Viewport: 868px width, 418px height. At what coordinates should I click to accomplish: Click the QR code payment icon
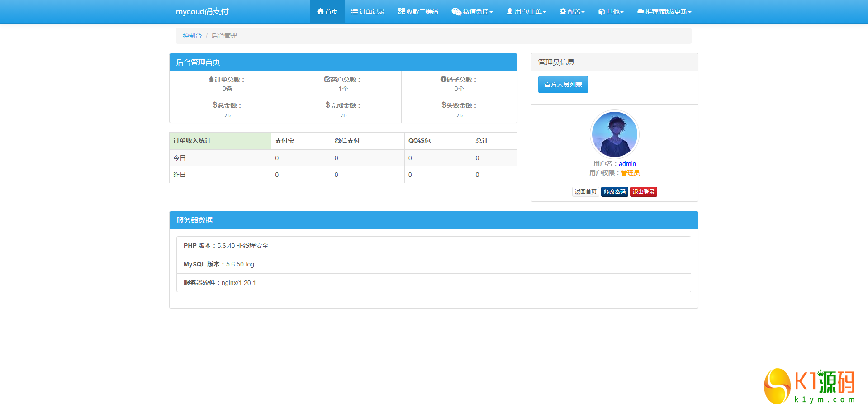tap(401, 12)
